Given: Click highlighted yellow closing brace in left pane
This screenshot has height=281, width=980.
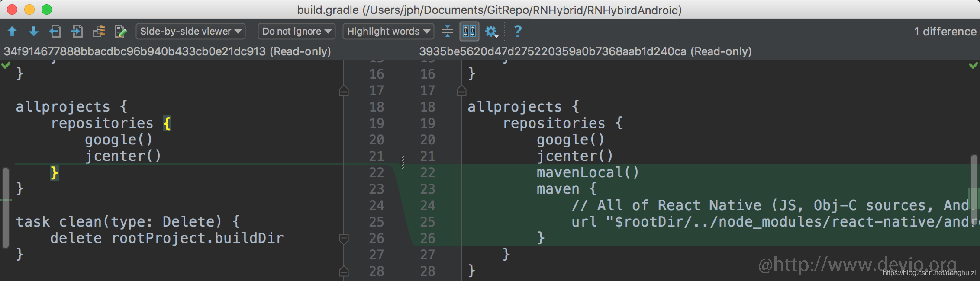Looking at the screenshot, I should coord(54,173).
